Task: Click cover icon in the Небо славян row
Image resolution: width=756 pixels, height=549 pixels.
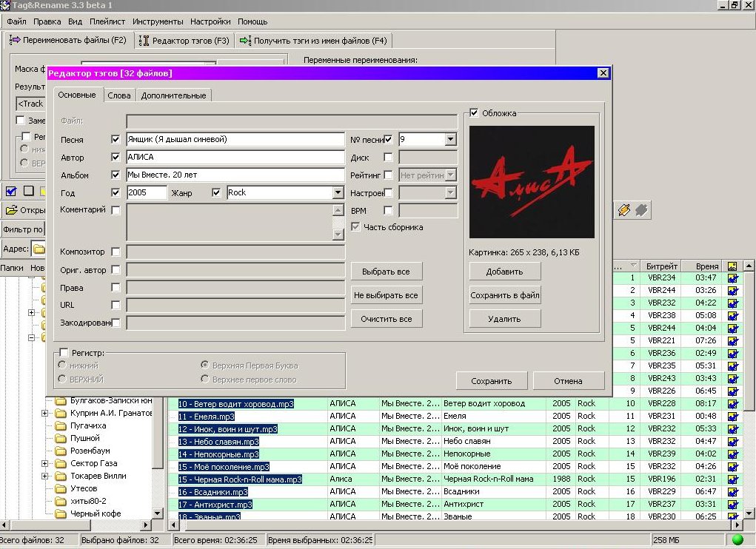Action: [x=733, y=441]
